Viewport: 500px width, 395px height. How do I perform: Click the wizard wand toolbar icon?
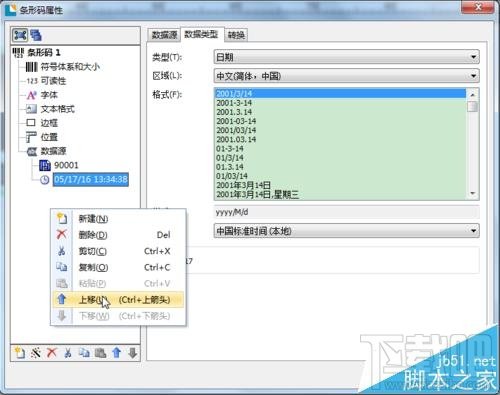click(36, 353)
